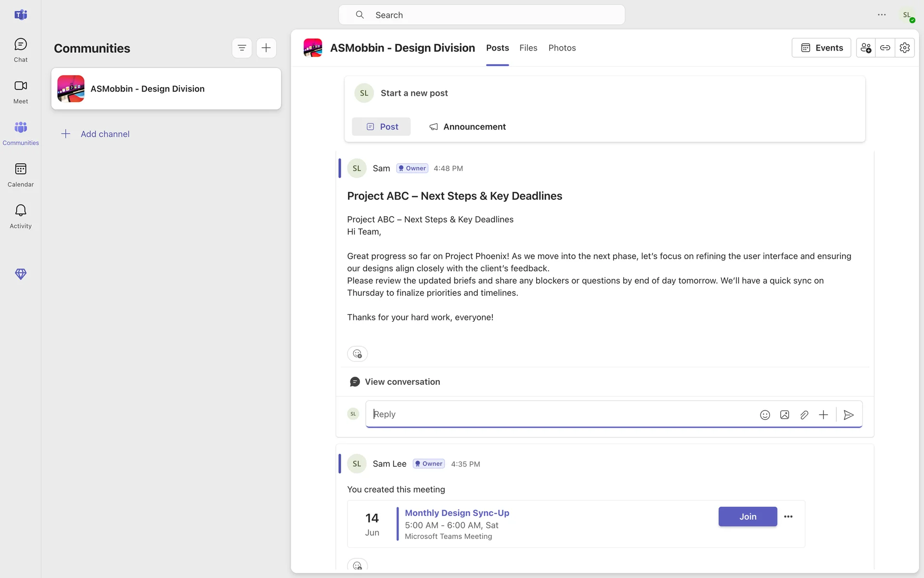Attach a file with paperclip icon
The width and height of the screenshot is (924, 578).
(804, 415)
